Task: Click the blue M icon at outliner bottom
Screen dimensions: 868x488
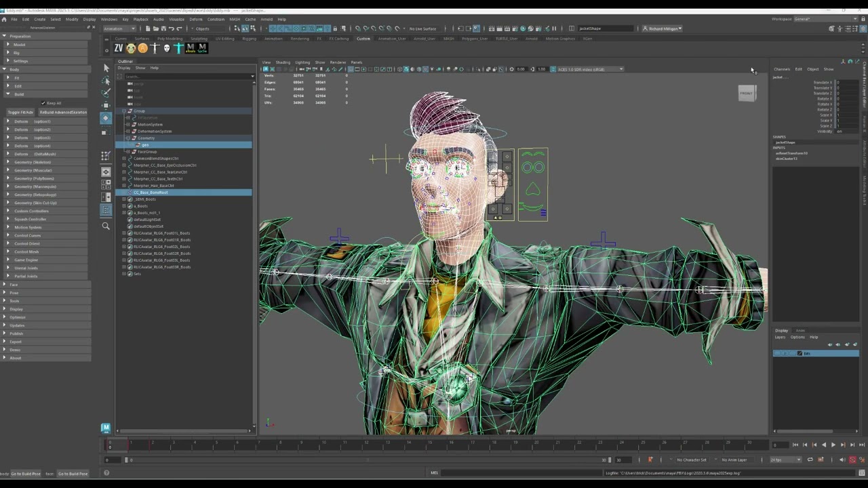Action: coord(106,428)
